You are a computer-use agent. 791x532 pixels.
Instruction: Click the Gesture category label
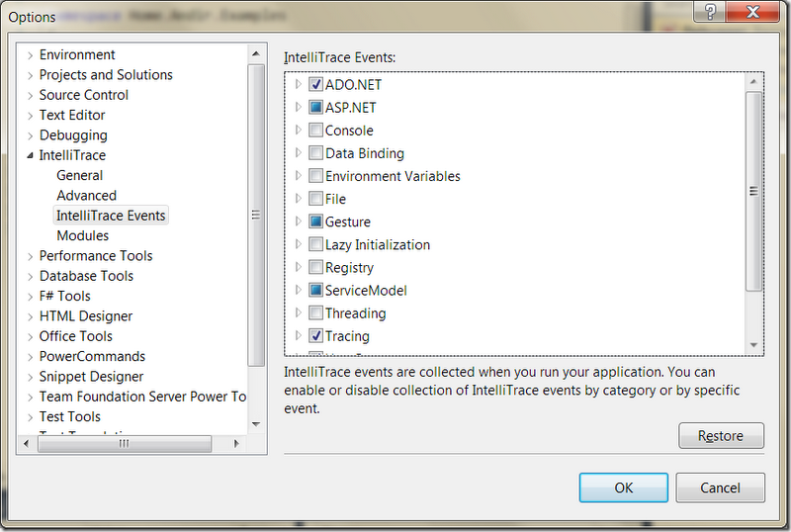click(x=348, y=222)
